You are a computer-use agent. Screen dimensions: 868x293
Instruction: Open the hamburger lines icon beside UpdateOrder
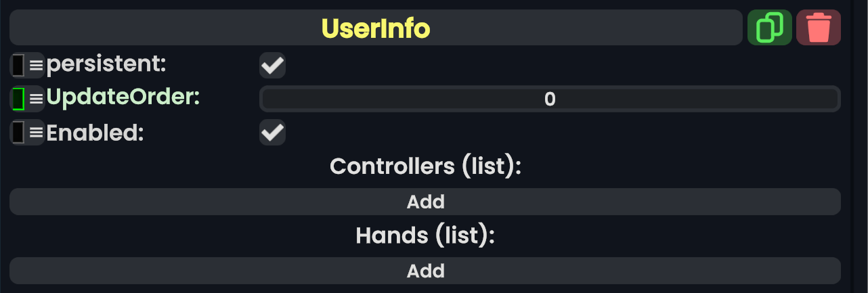36,99
